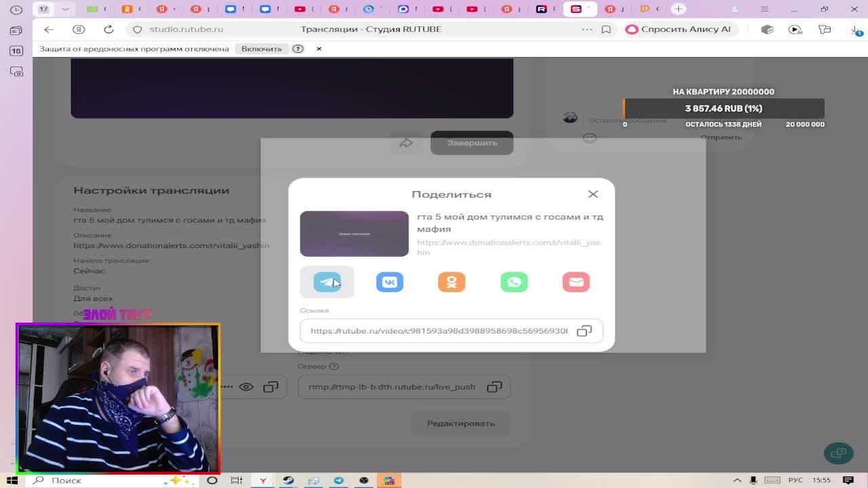Share the stream via Telegram
Screen dimensions: 868x488
pos(327,282)
